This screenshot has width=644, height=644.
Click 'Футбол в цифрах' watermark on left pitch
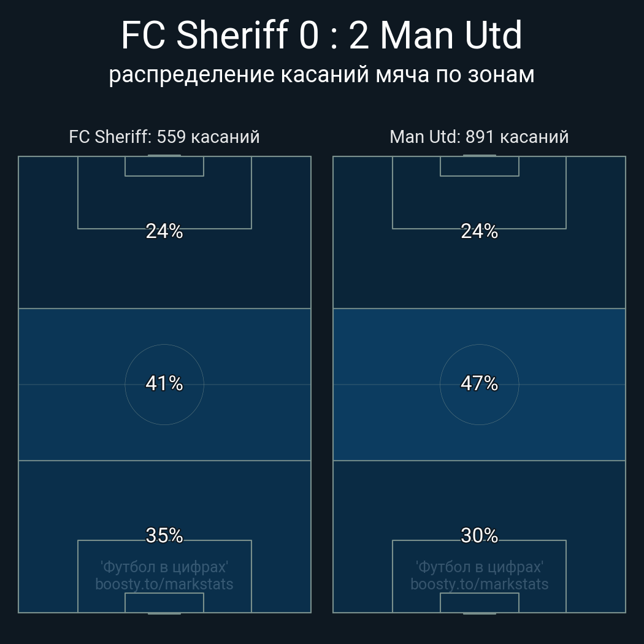(164, 567)
